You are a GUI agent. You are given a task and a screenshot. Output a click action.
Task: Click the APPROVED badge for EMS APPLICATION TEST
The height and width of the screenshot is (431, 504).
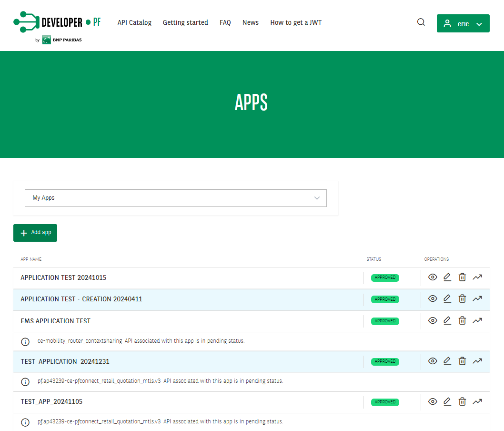384,320
